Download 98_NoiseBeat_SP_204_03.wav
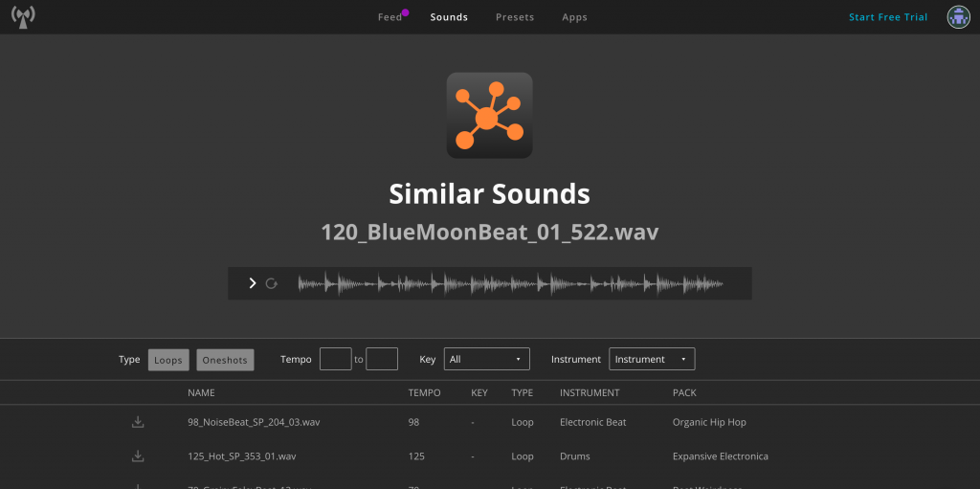 click(138, 422)
